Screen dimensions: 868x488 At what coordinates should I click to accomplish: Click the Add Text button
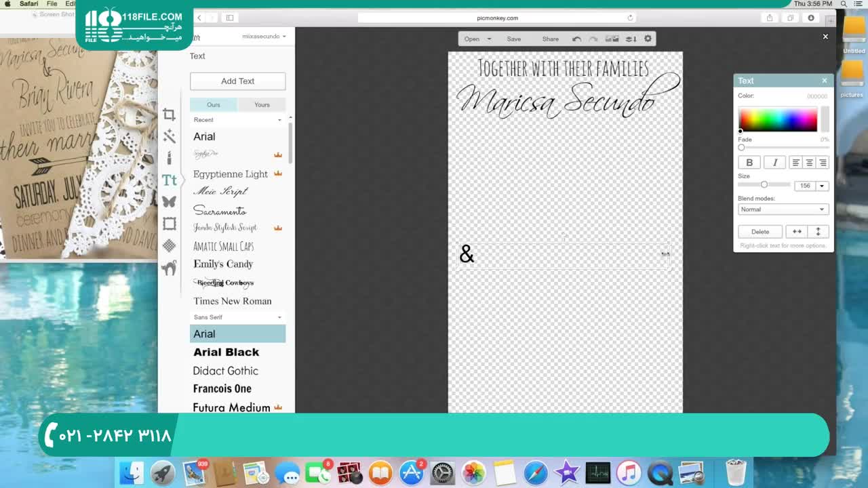[x=237, y=81]
